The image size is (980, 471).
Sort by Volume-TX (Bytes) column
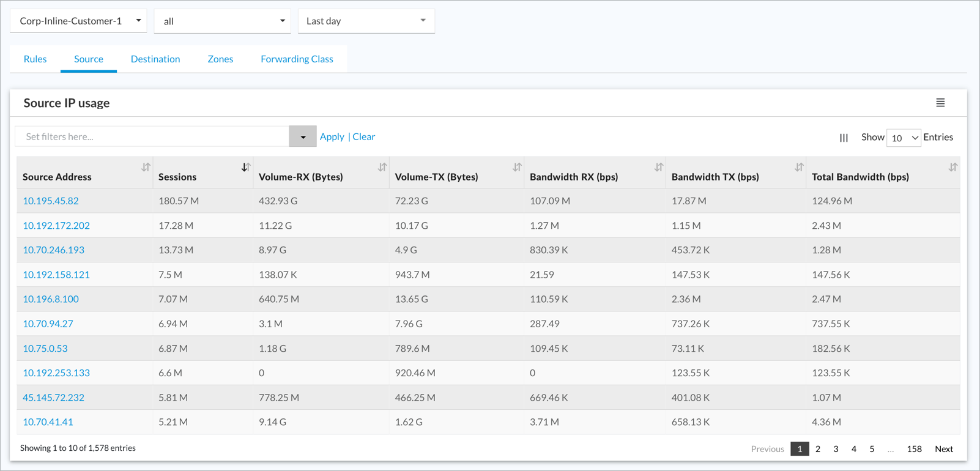point(517,167)
